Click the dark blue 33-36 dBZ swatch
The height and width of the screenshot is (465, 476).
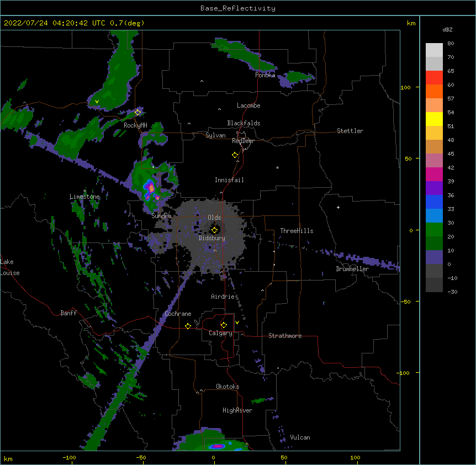(x=434, y=202)
